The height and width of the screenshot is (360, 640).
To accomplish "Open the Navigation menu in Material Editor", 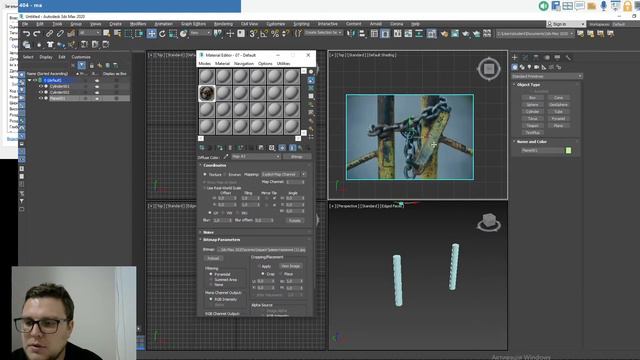I will click(x=244, y=64).
